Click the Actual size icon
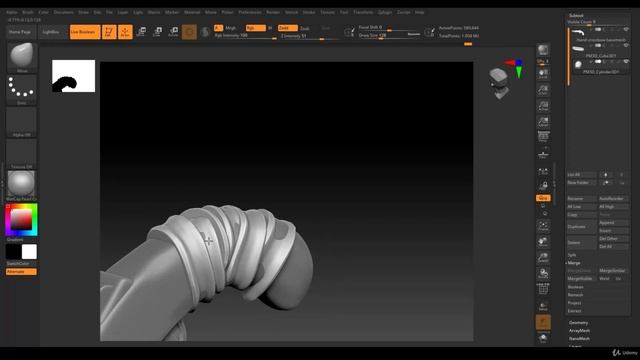 (x=543, y=106)
